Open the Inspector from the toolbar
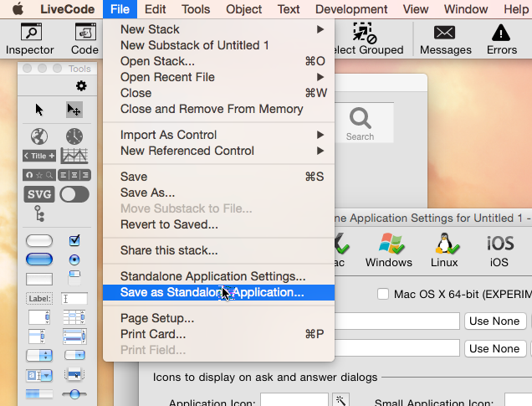Viewport: 532px width, 406px height. (30, 39)
